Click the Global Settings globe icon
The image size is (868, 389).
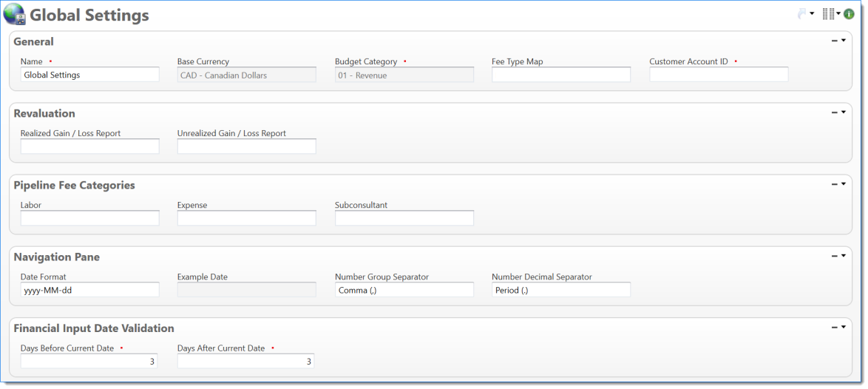(14, 14)
